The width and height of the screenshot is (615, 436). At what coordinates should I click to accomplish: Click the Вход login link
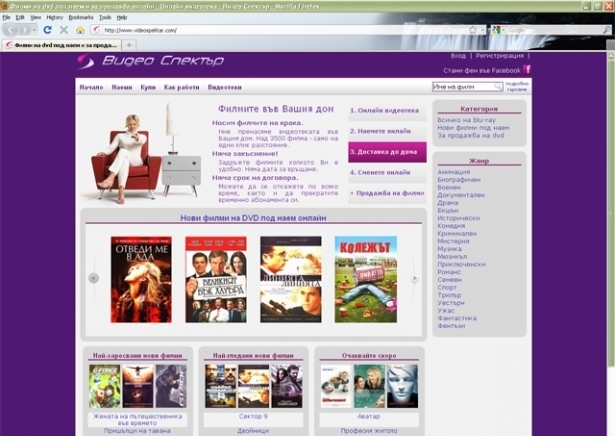tap(458, 56)
